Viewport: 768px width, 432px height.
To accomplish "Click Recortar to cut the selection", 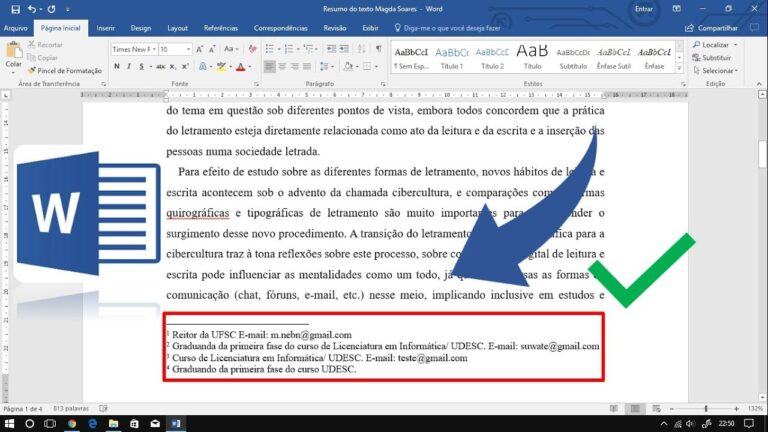I will (45, 45).
